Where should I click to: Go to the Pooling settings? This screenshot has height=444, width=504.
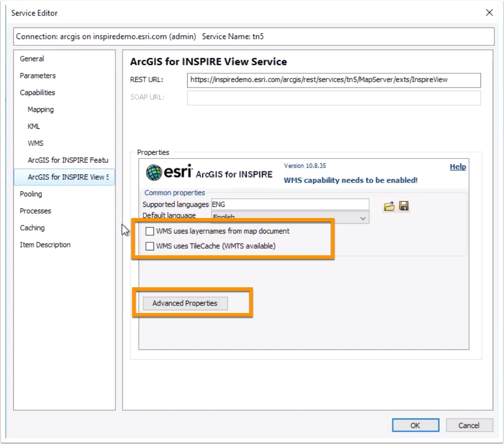coord(31,194)
